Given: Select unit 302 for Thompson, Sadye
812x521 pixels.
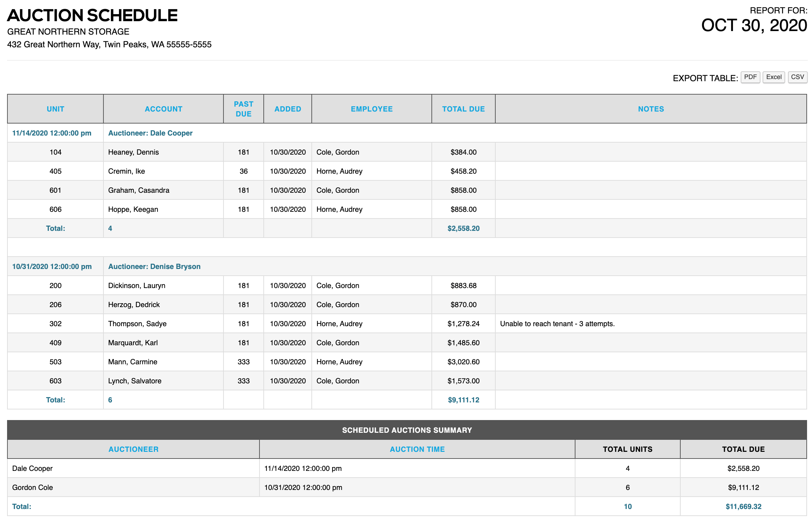Looking at the screenshot, I should (x=55, y=323).
